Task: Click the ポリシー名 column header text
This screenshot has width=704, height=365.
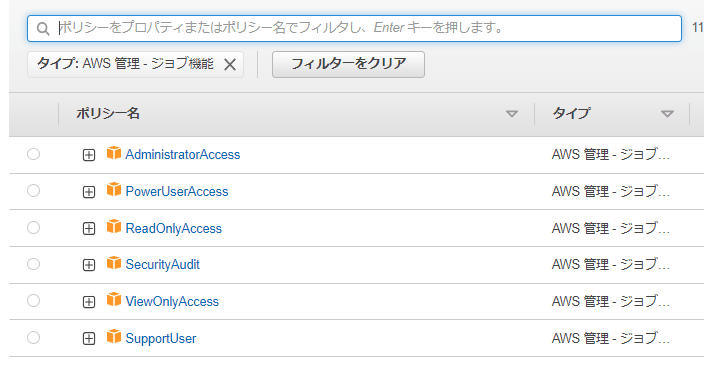Action: 108,113
